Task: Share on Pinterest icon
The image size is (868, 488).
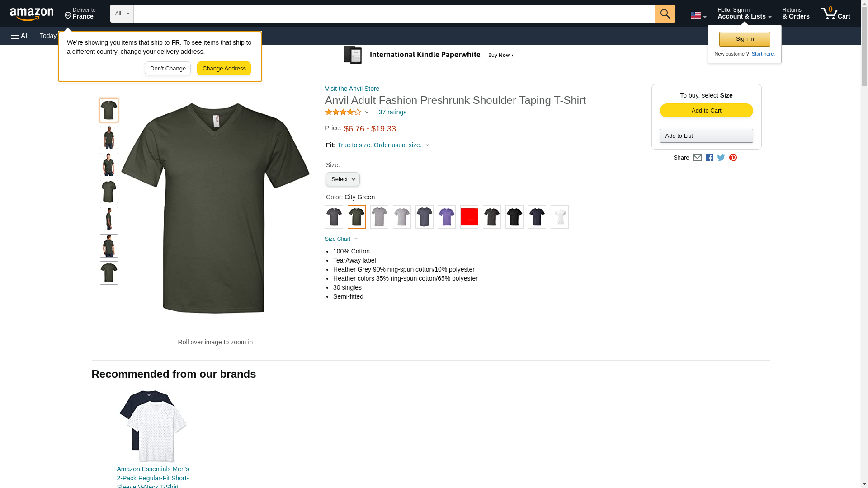Action: tap(733, 158)
